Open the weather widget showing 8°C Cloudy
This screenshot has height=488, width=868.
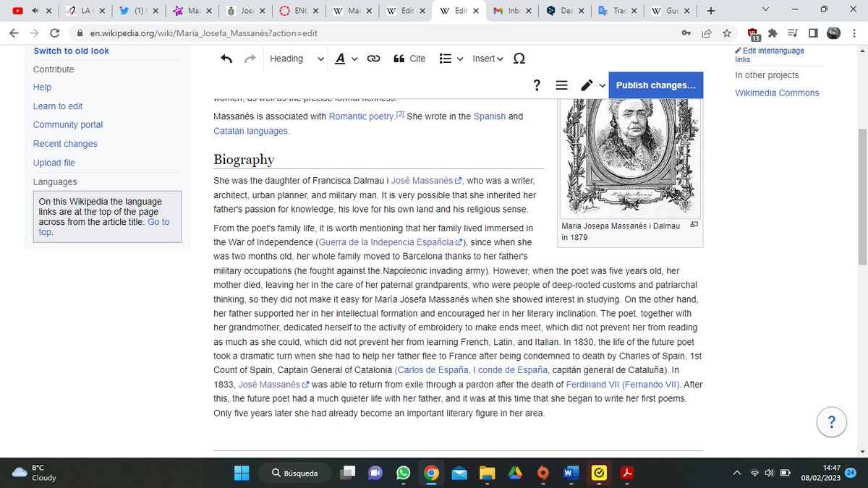(35, 473)
